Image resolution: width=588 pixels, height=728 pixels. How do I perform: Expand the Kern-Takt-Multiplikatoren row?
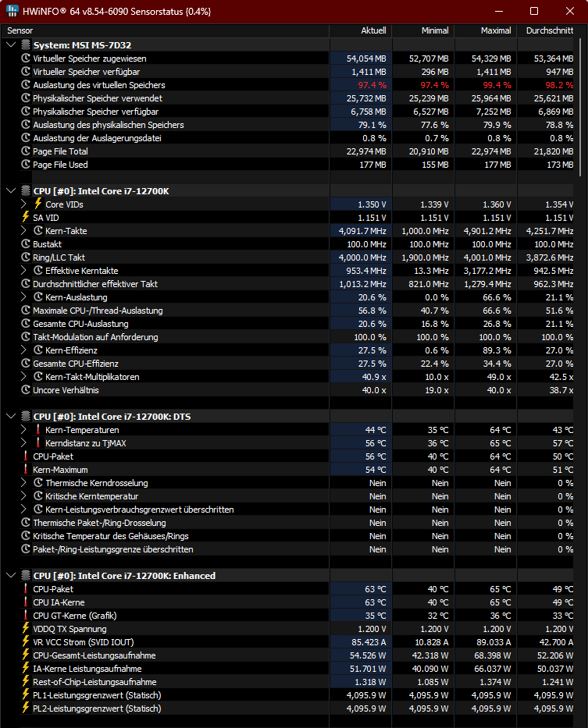(23, 377)
